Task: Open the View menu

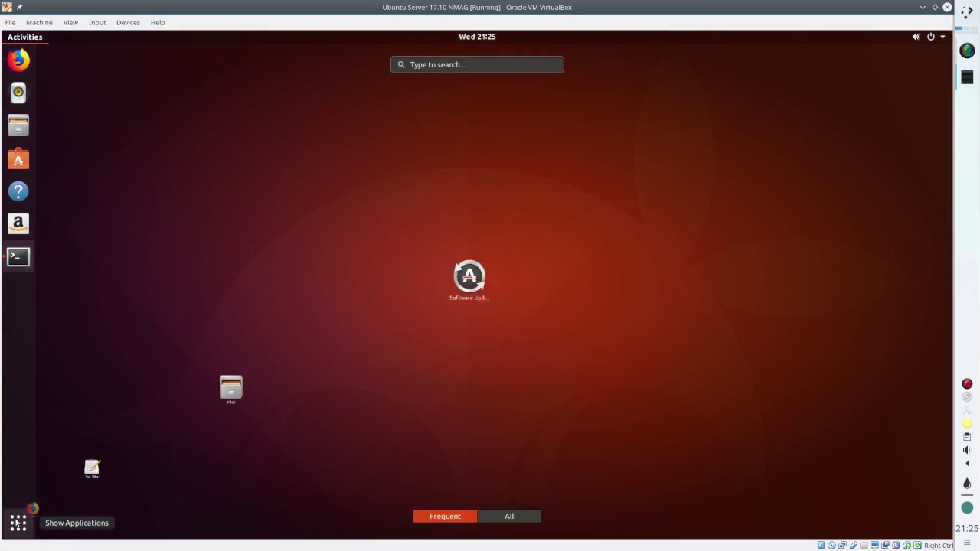Action: [70, 22]
